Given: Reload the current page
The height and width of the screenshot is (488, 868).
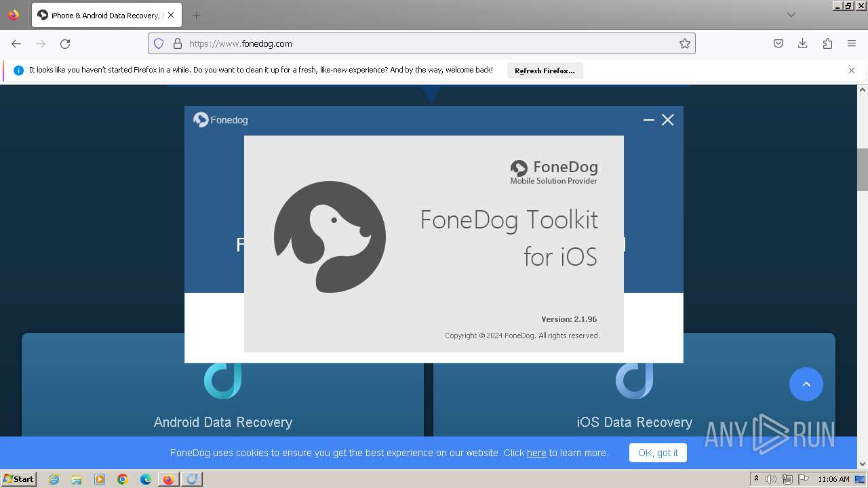Looking at the screenshot, I should [x=65, y=43].
